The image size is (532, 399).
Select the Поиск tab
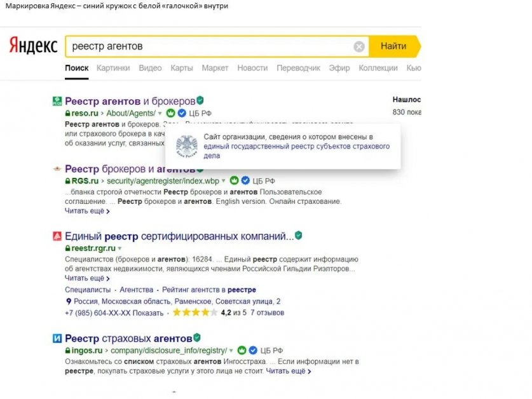(x=77, y=68)
